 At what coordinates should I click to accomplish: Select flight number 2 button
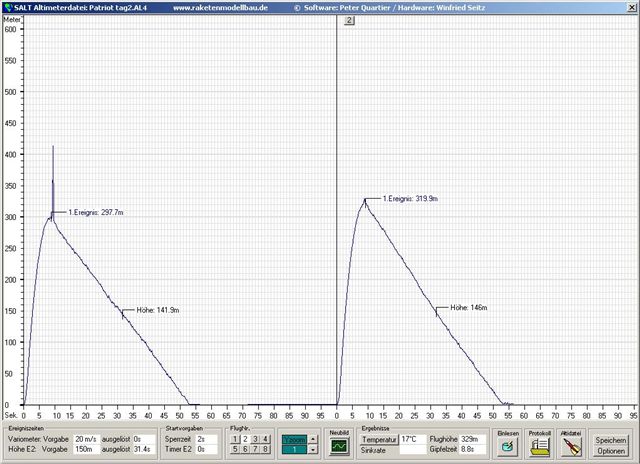click(x=244, y=439)
